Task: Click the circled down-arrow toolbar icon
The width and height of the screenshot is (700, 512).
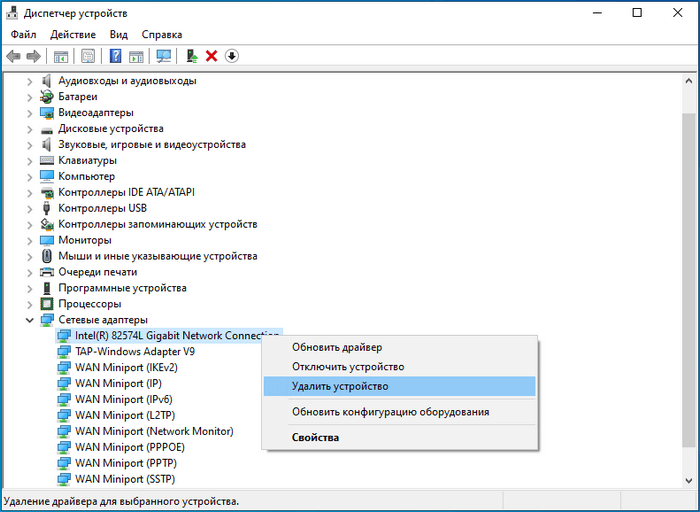Action: click(232, 56)
